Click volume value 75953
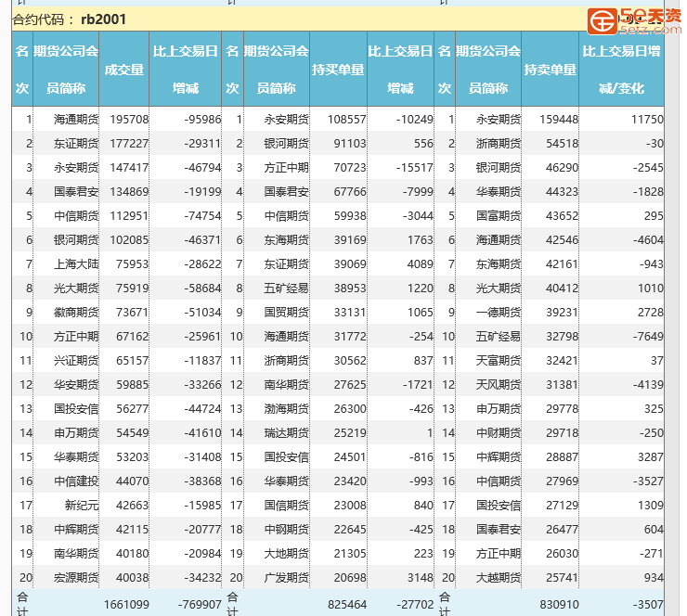Viewport: 687px width, 616px height. pos(133,264)
